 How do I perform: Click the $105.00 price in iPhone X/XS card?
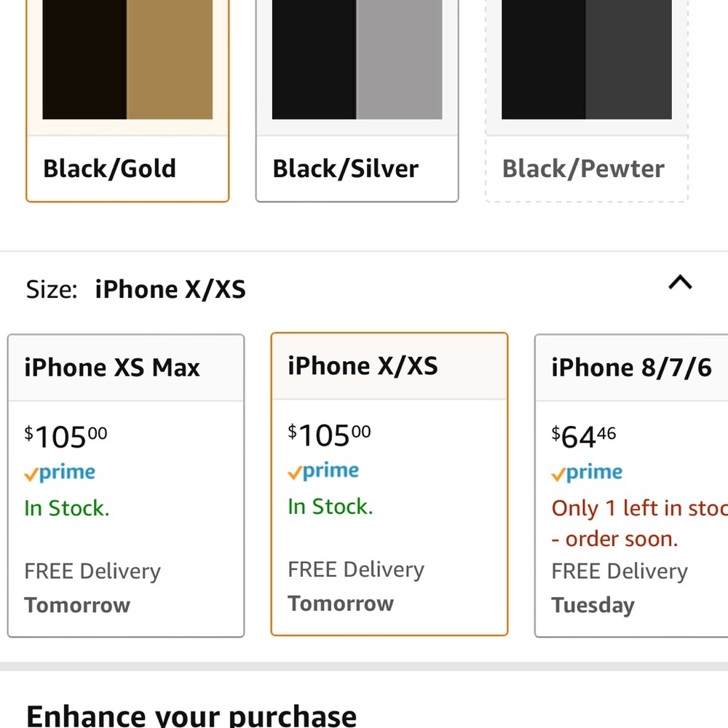[328, 433]
